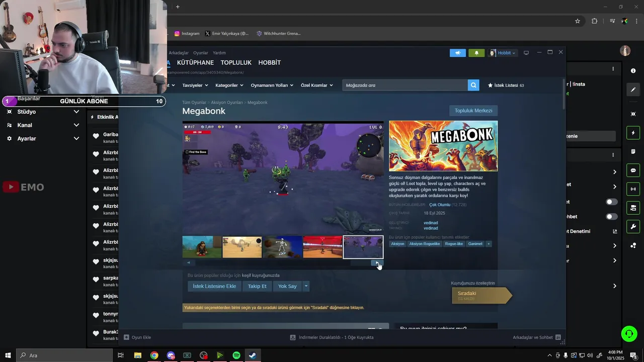This screenshot has width=644, height=362.
Task: Open Arkadaşlar ve Sohbet friends icon
Action: (x=558, y=337)
